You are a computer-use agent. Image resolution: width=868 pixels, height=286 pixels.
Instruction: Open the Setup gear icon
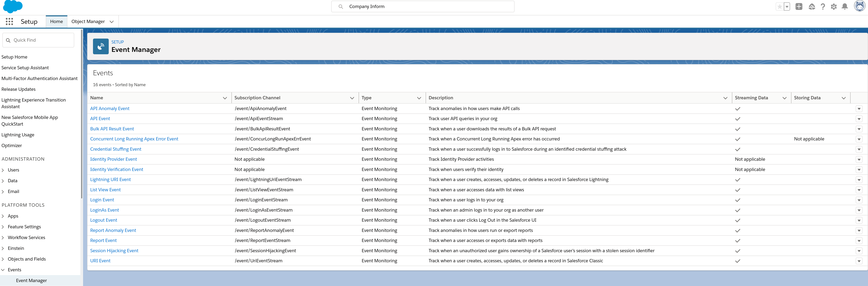click(x=834, y=7)
